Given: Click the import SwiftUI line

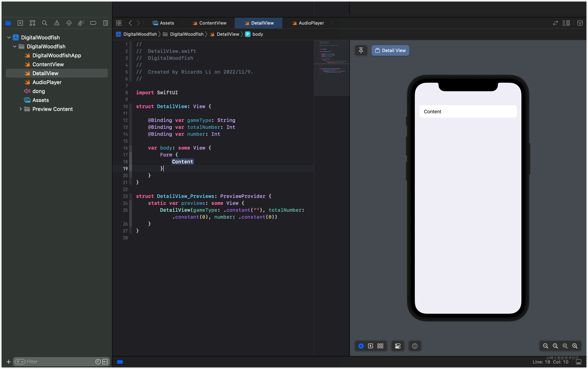Looking at the screenshot, I should pos(157,92).
